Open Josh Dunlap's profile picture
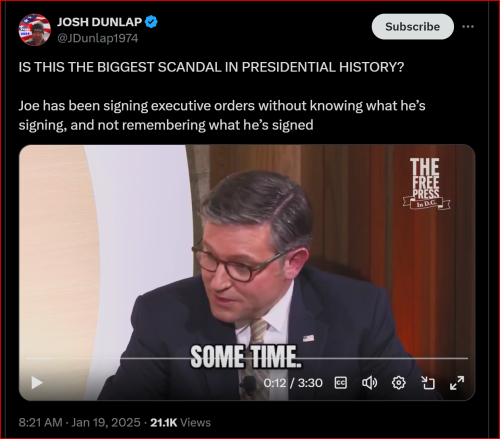Image resolution: width=500 pixels, height=439 pixels. (35, 30)
